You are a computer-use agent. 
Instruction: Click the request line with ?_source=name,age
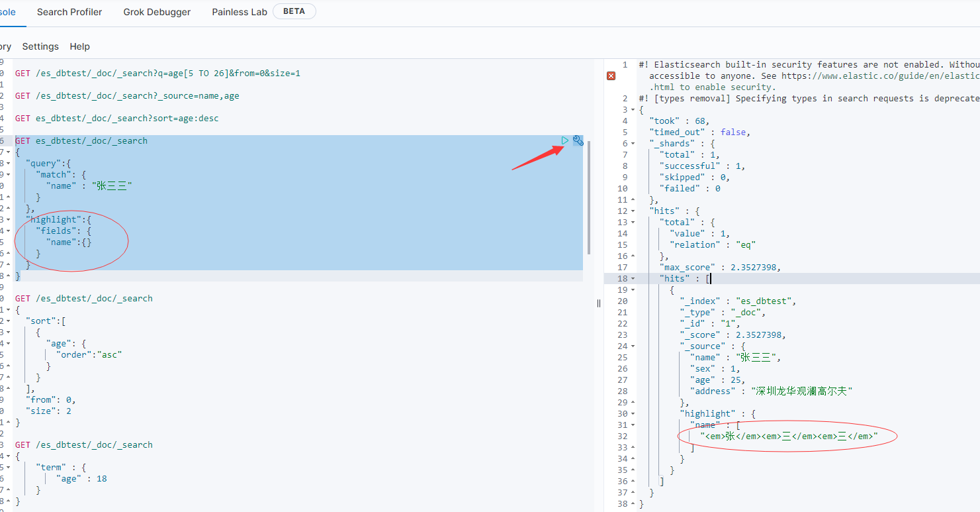click(127, 95)
